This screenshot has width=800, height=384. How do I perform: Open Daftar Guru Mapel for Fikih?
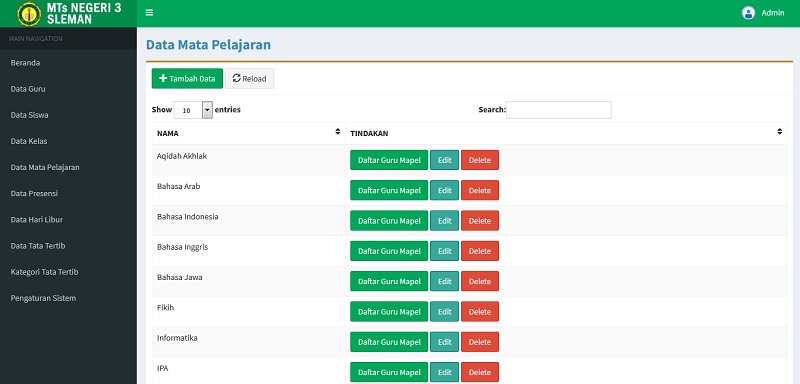389,312
